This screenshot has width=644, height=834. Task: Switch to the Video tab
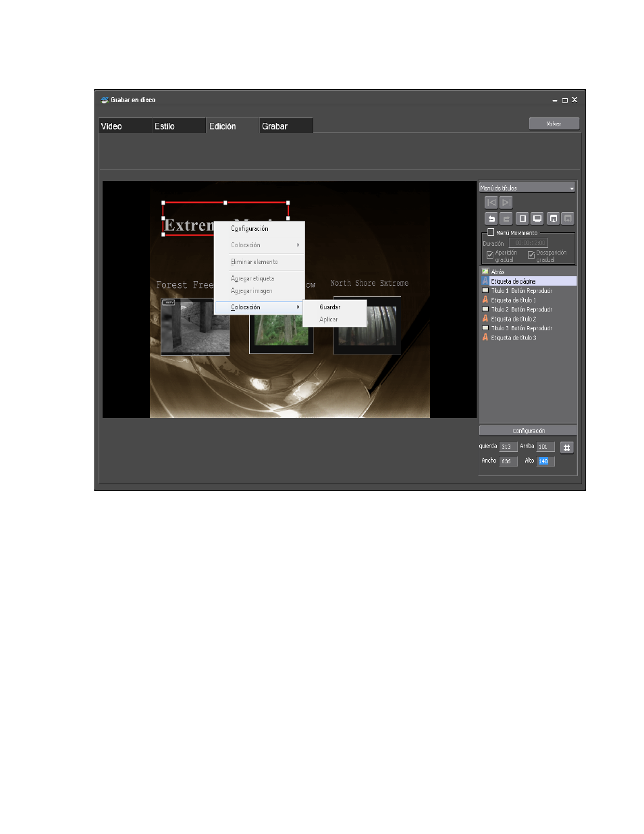(126, 126)
